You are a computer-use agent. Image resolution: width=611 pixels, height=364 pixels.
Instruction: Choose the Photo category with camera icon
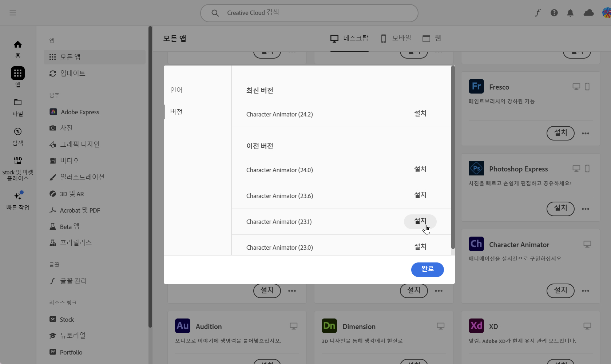pos(95,128)
